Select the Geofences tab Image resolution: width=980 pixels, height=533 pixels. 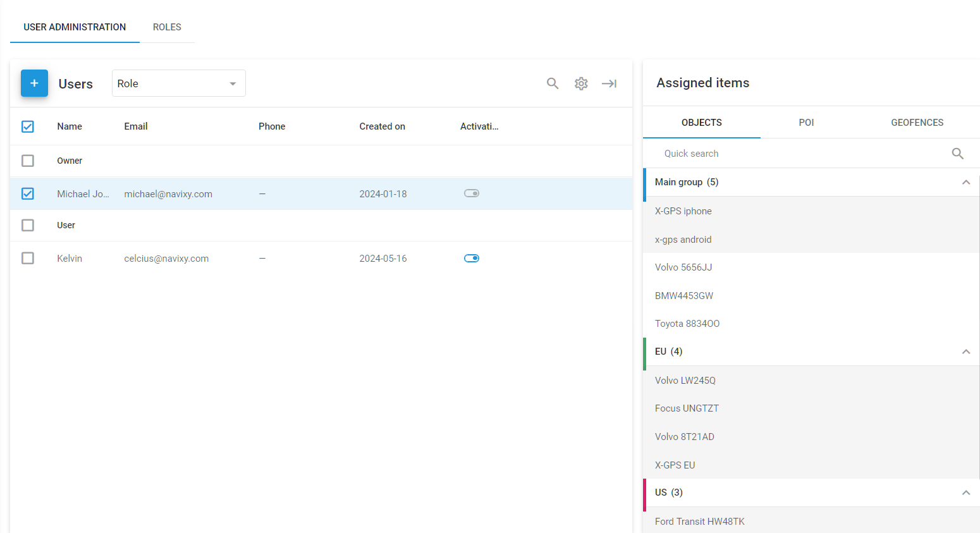coord(917,123)
